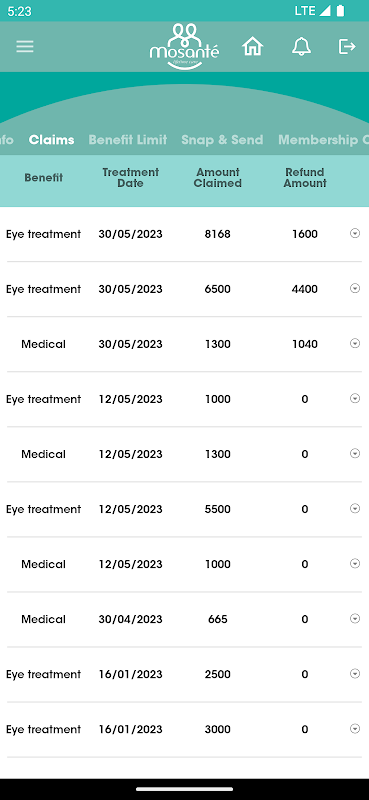This screenshot has width=369, height=800.
Task: Expand Eye treatment claim of 8168
Action: coord(355,233)
